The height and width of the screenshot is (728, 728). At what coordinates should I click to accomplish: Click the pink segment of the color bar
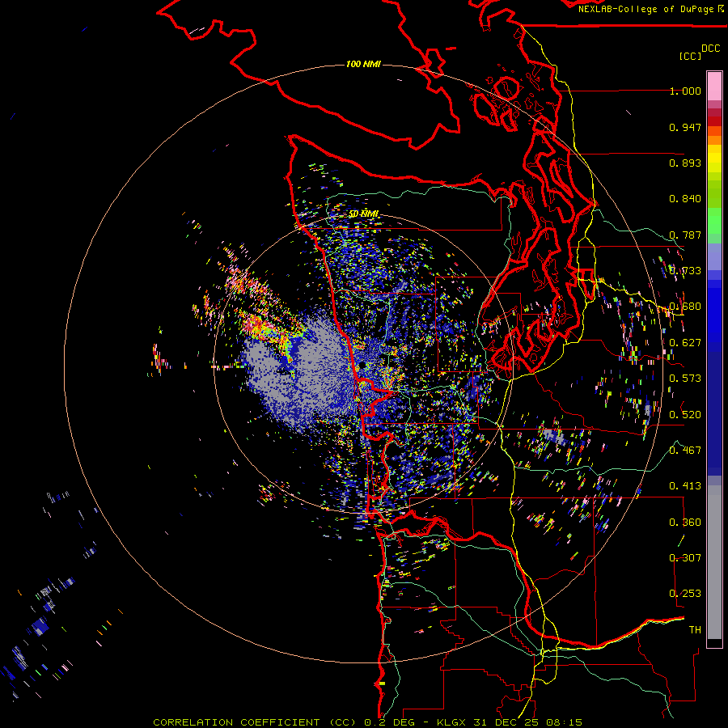[714, 86]
